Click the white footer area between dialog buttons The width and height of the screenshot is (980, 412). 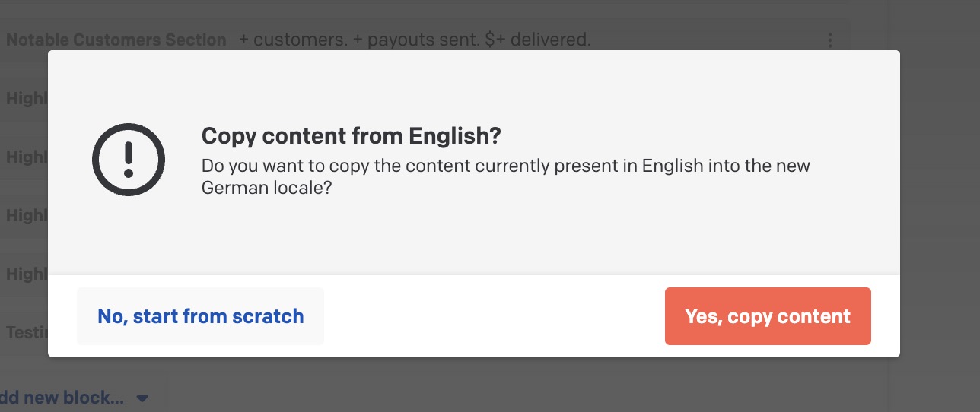495,316
